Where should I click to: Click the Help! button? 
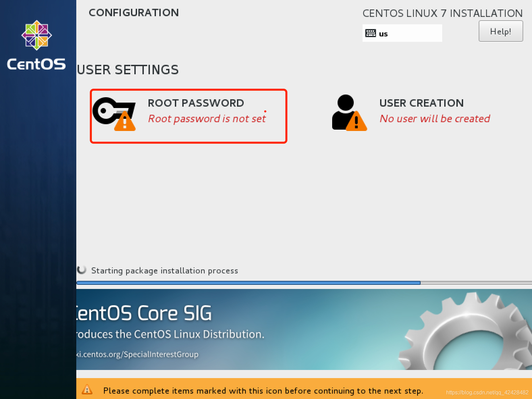pyautogui.click(x=501, y=31)
